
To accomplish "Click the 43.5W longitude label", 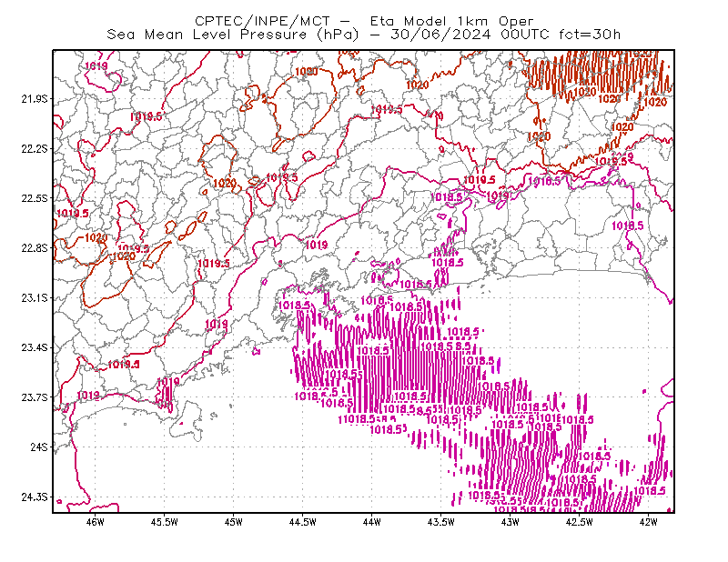I will coord(441,522).
